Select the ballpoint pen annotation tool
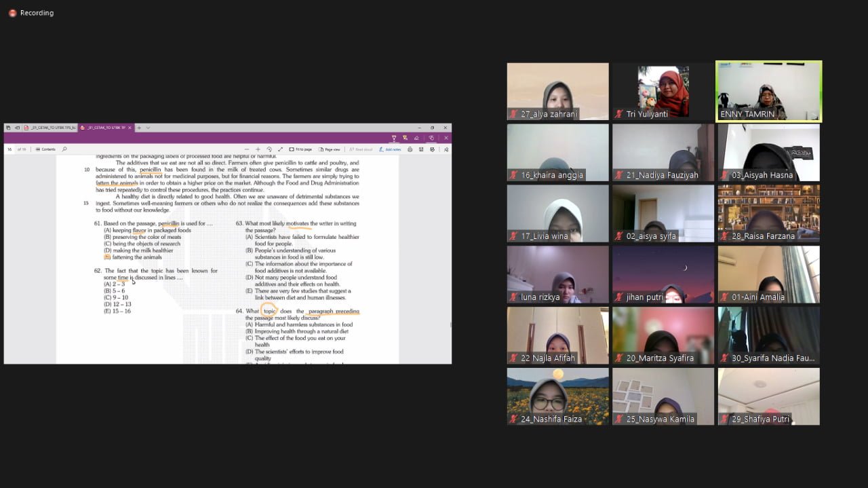The width and height of the screenshot is (868, 488). tap(393, 138)
